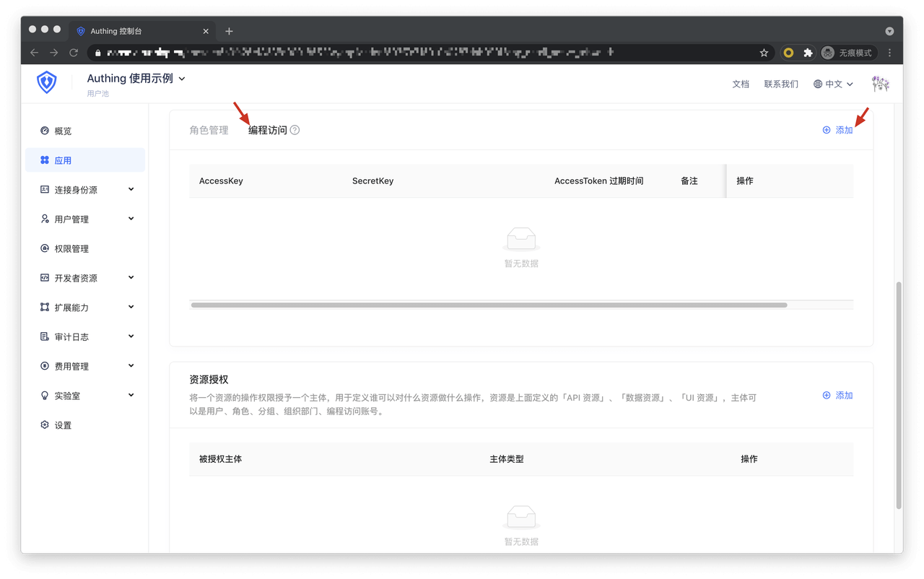
Task: Select the 编程访问 tab
Action: [x=268, y=131]
